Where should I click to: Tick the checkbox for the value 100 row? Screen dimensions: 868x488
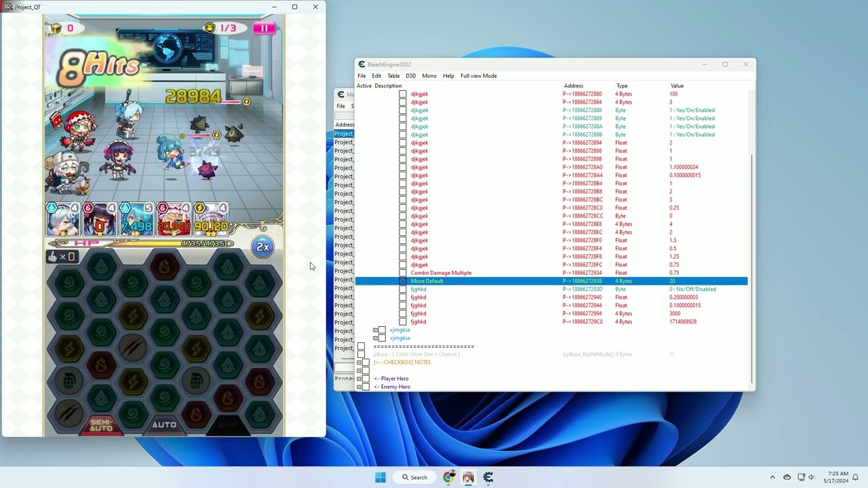(x=403, y=94)
